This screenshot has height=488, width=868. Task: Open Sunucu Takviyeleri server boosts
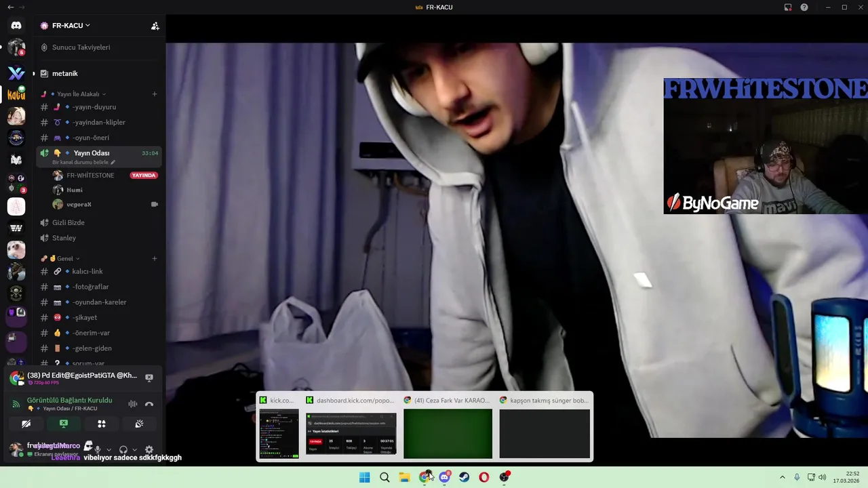[x=99, y=47]
